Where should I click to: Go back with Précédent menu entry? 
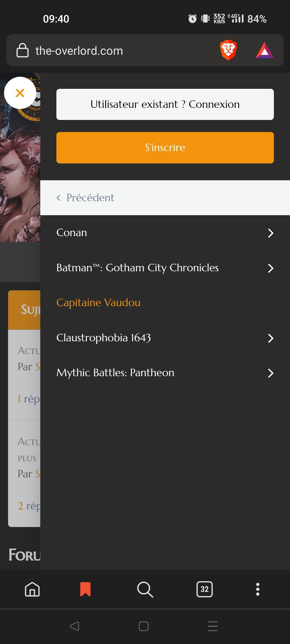tap(165, 198)
